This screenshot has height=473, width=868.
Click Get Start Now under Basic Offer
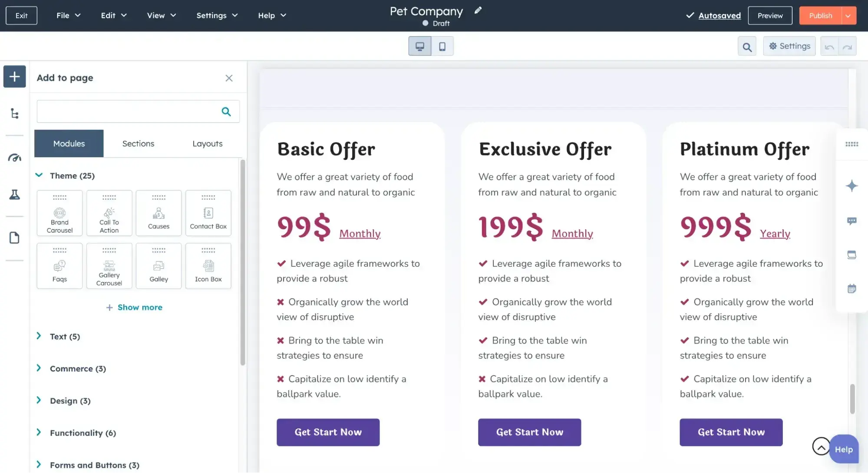click(x=328, y=432)
